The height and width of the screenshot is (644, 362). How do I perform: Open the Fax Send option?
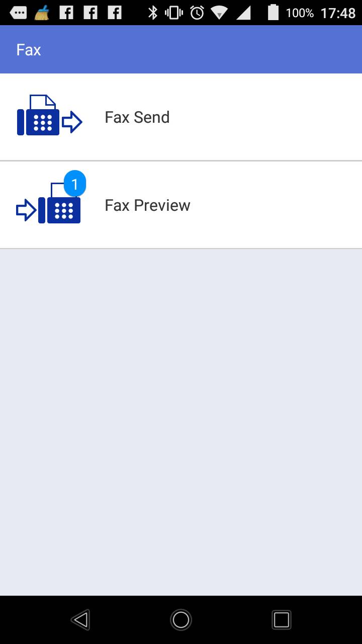pos(181,117)
